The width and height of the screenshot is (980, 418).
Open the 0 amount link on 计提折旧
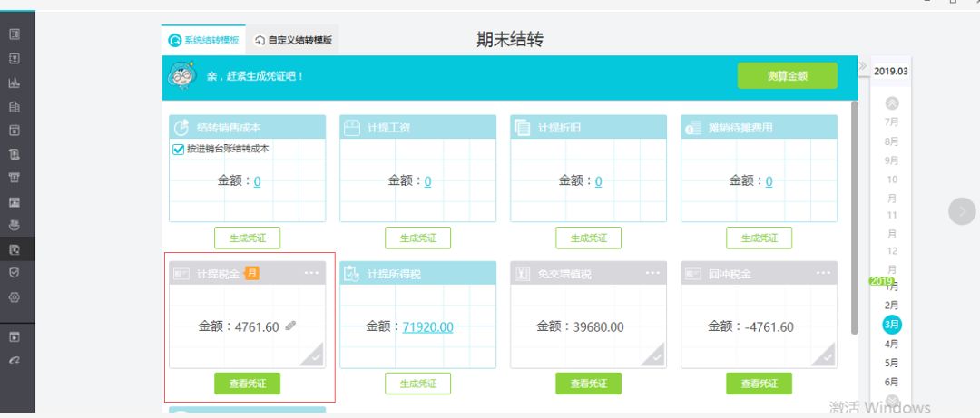(599, 181)
